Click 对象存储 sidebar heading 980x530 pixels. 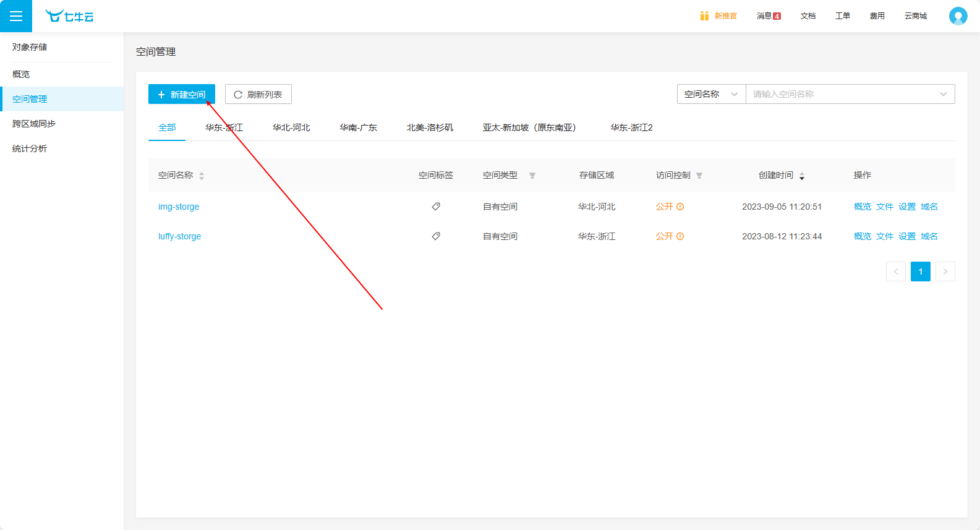(30, 47)
